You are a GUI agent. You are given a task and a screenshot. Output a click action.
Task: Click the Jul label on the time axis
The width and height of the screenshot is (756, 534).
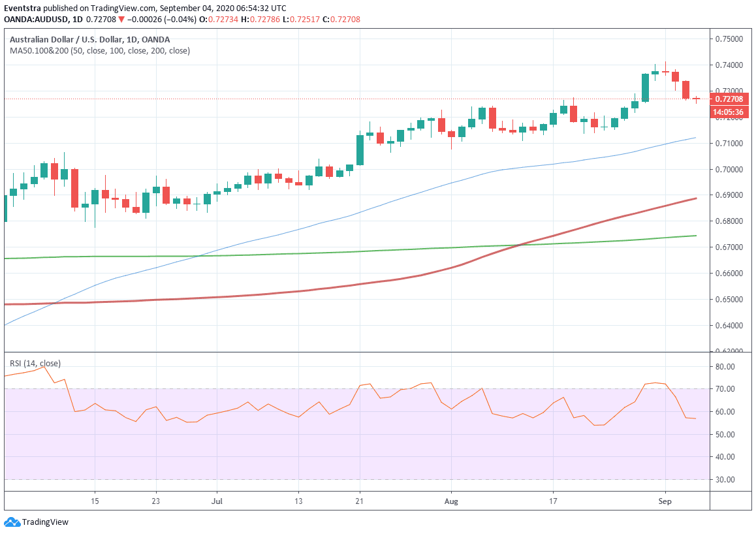coord(217,501)
